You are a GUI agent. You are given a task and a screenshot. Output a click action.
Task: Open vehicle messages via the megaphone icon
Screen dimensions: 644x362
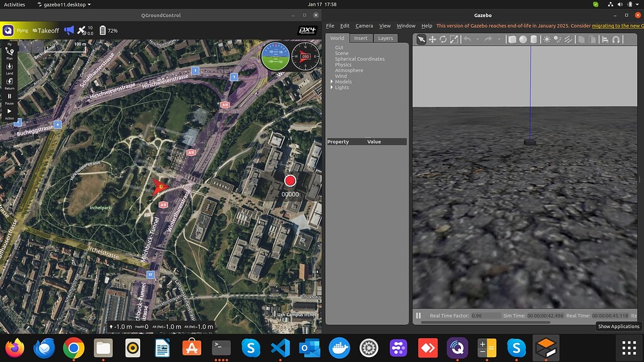[69, 30]
